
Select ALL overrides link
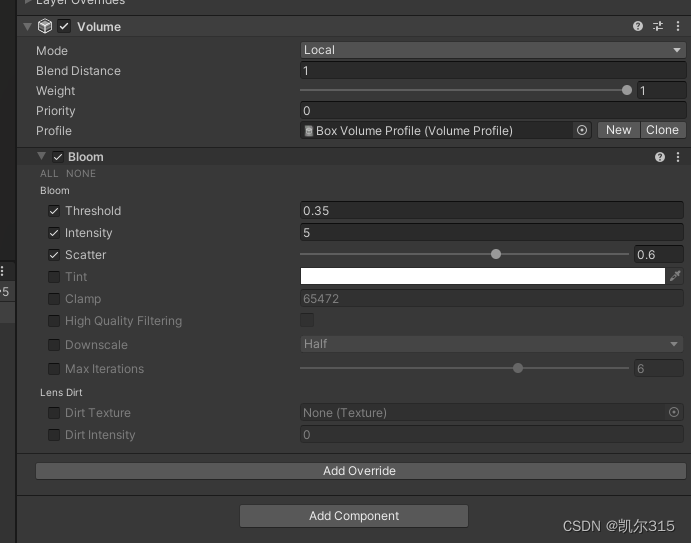click(x=49, y=174)
